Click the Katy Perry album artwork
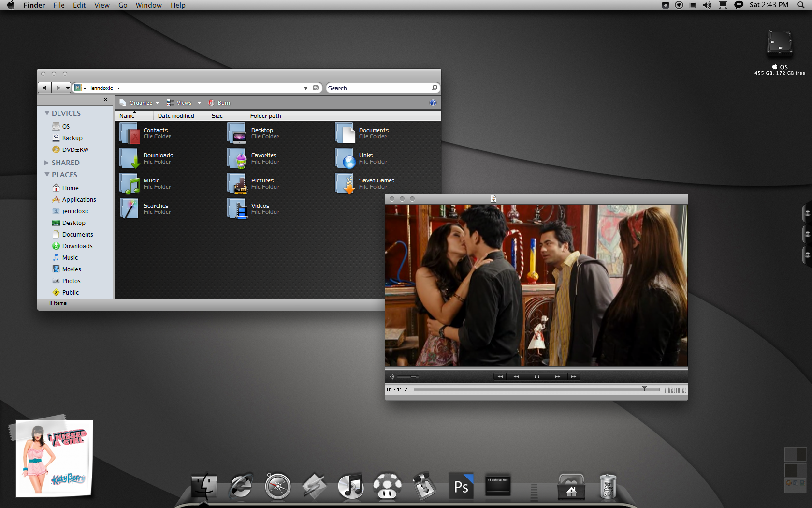The image size is (812, 508). (54, 458)
